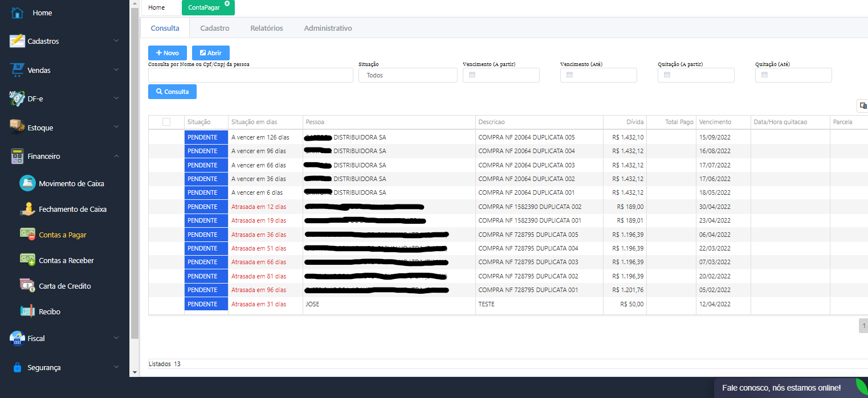Click the name or CPF/CNPJ search field

click(x=250, y=75)
